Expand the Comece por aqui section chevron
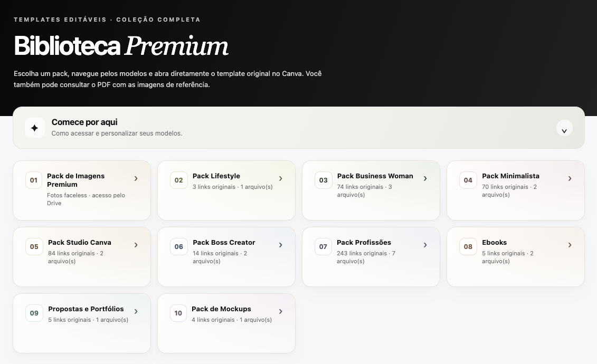Viewport: 597px width, 364px height. point(564,128)
